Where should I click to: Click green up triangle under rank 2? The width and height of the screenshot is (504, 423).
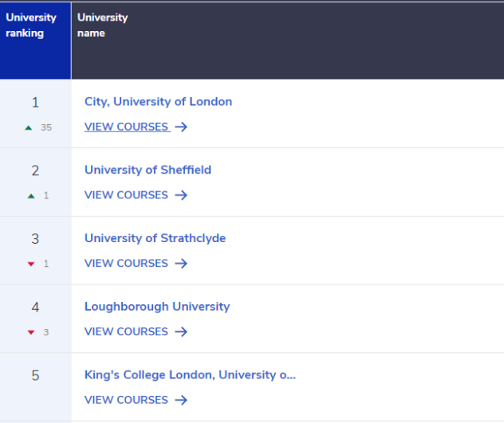pos(31,196)
